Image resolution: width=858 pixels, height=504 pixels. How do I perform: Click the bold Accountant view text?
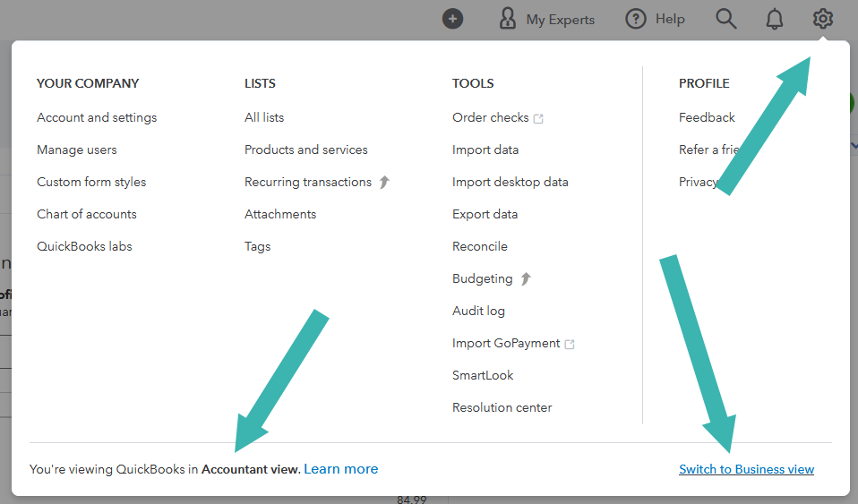tap(251, 469)
